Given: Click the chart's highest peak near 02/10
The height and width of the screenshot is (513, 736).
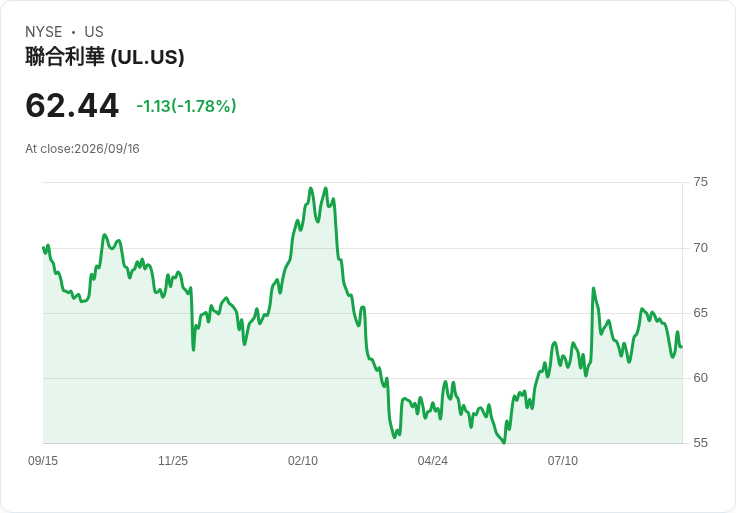Looking at the screenshot, I should point(311,188).
